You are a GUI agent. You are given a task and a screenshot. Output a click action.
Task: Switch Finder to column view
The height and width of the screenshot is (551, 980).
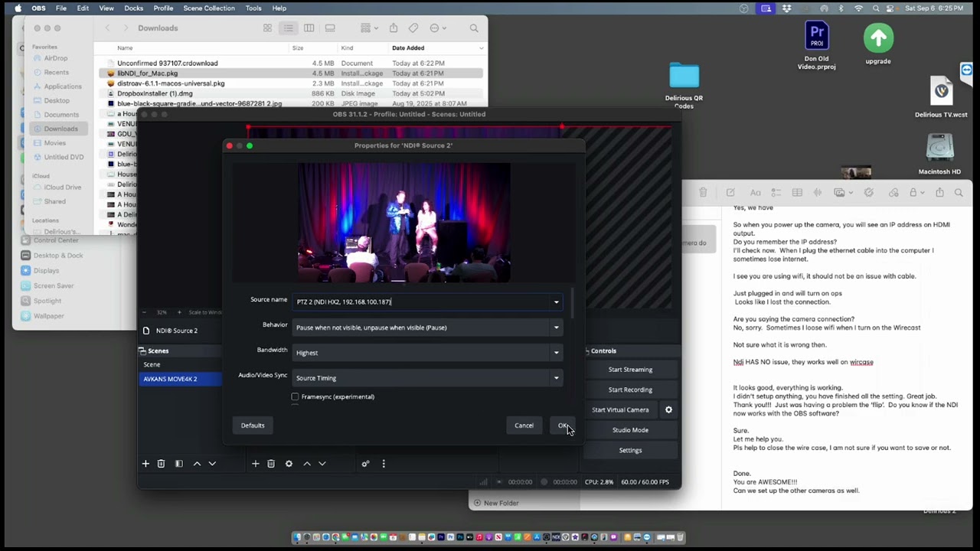[x=309, y=28]
